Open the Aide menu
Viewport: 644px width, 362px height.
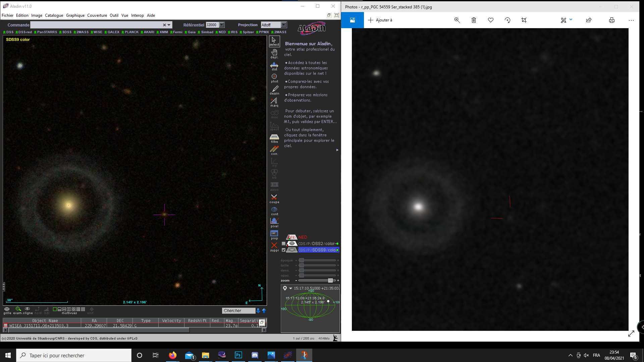(x=151, y=15)
